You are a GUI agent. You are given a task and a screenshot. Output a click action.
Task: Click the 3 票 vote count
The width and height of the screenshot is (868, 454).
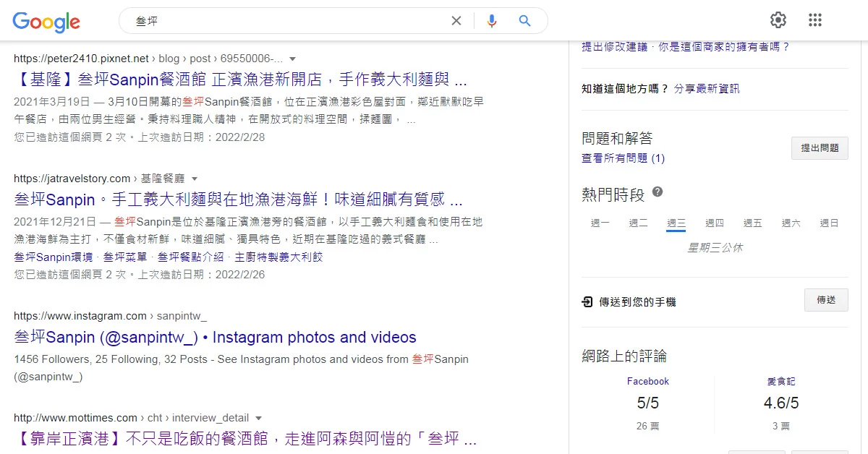(x=781, y=427)
